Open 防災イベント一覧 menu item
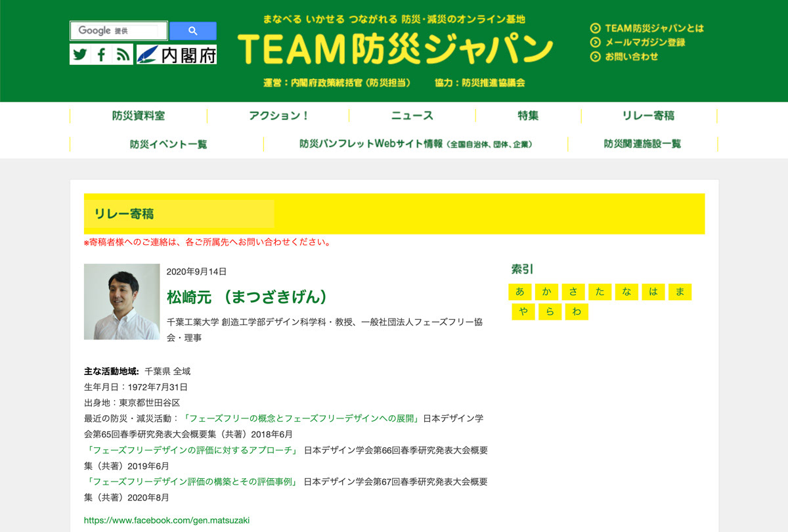This screenshot has width=788, height=532. pyautogui.click(x=168, y=144)
